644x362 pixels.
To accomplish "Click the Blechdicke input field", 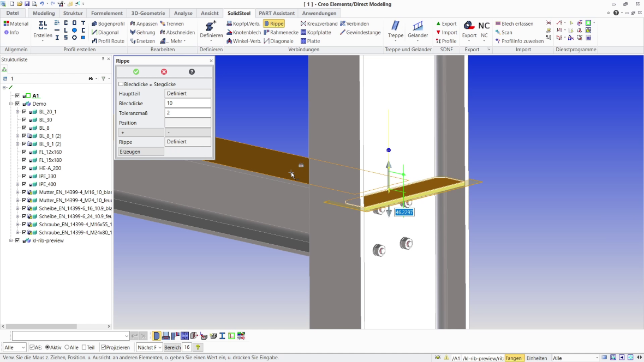I will [188, 104].
